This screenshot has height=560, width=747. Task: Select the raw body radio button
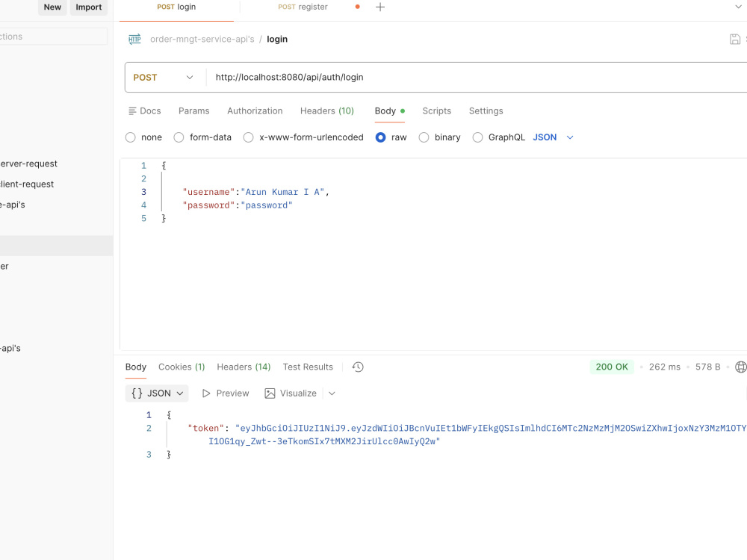point(381,137)
